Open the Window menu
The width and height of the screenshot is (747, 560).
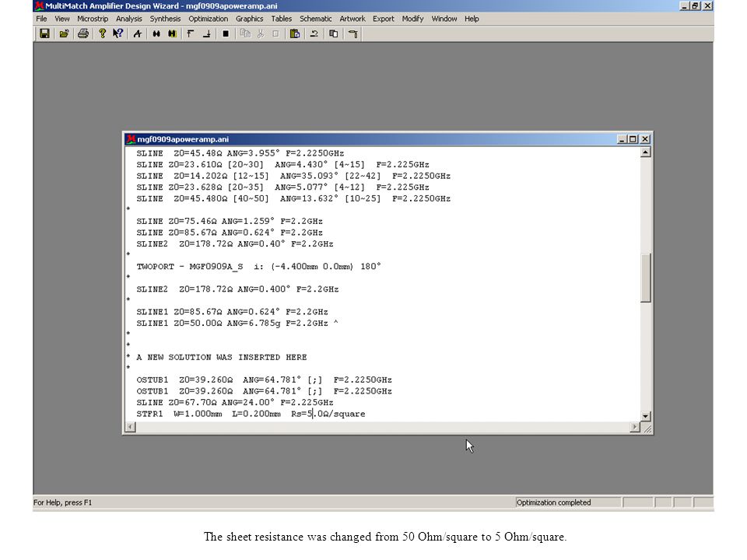tap(444, 19)
